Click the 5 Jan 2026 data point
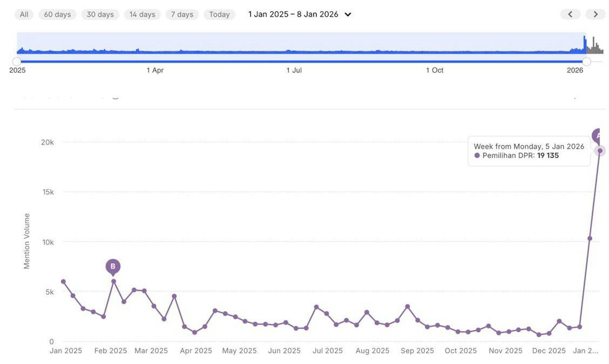609x364 pixels. click(600, 151)
